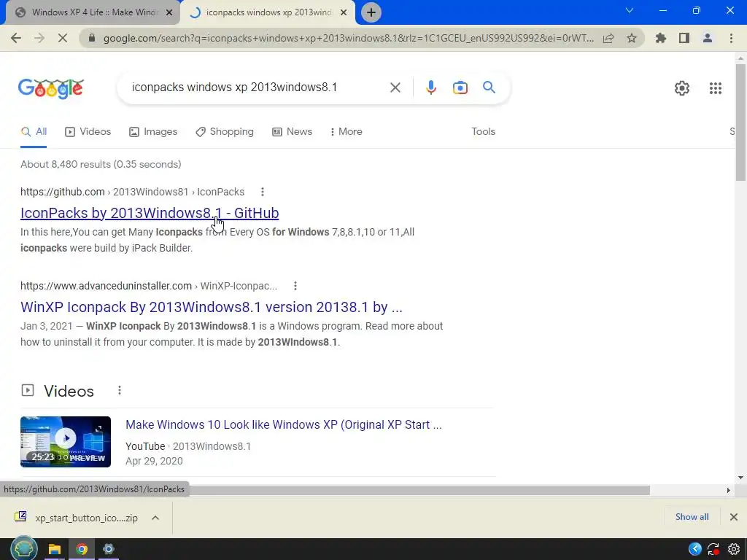Image resolution: width=747 pixels, height=560 pixels.
Task: Click the Google logo
Action: [x=51, y=88]
